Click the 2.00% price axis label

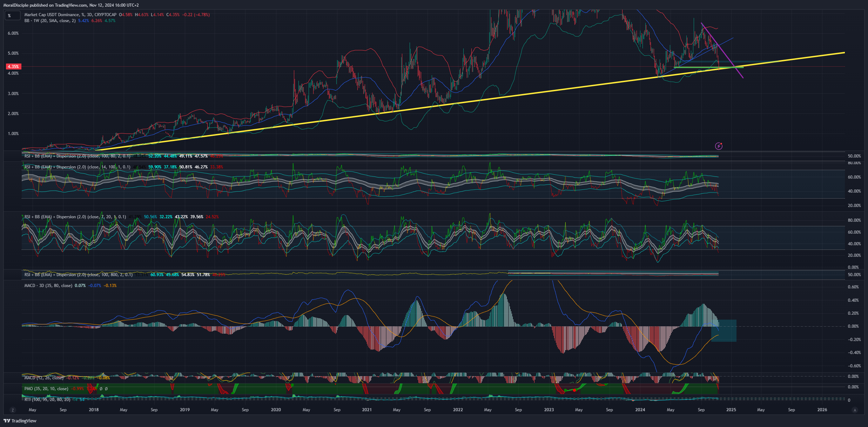tap(13, 114)
